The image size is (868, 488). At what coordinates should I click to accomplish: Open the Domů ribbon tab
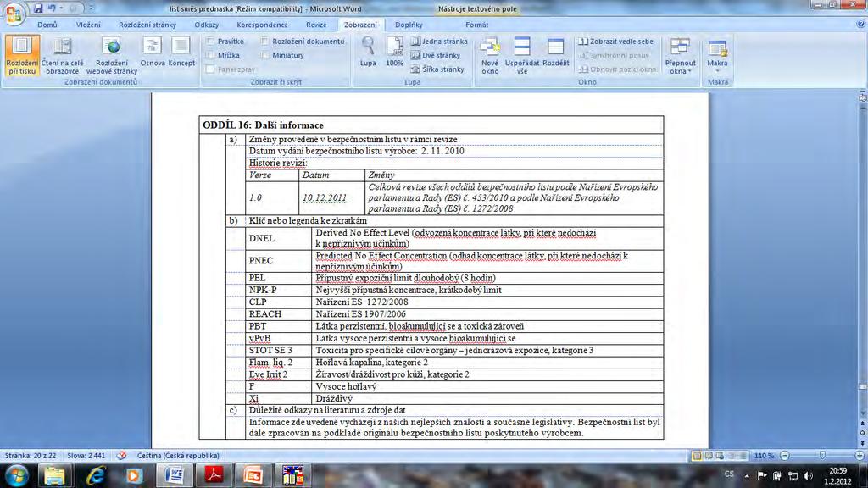(x=47, y=25)
